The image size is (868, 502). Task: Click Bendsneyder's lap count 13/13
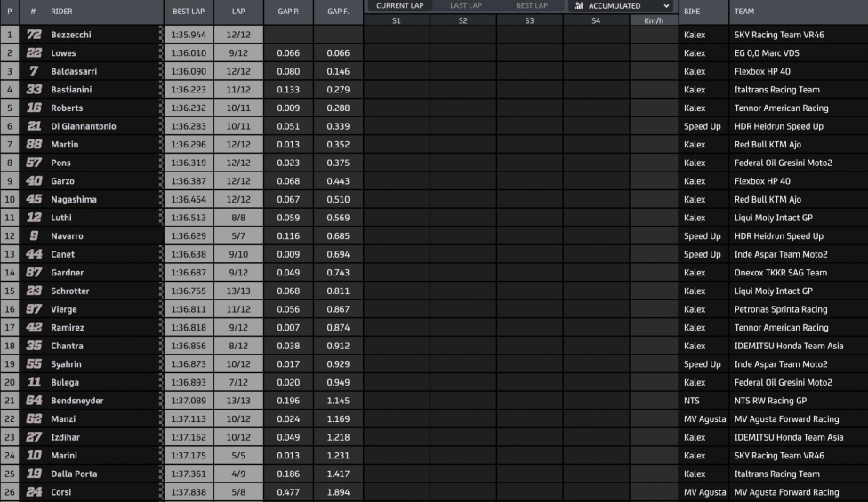pos(238,401)
